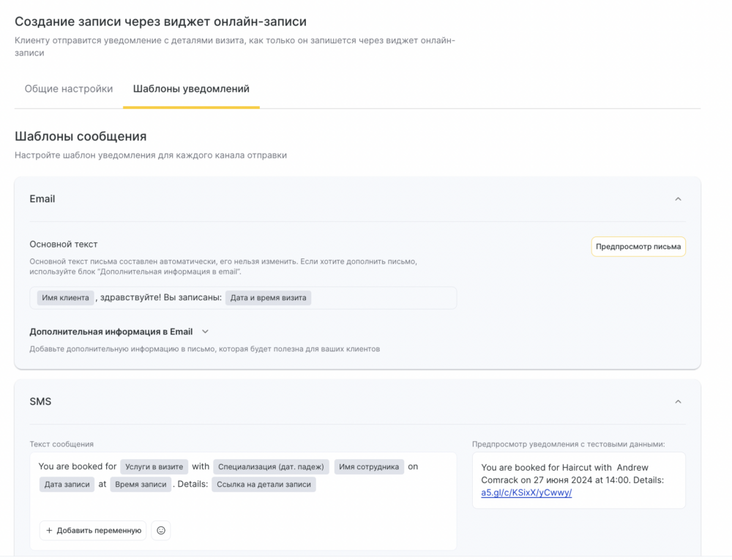This screenshot has height=560, width=732.
Task: Switch to Общие настройки tab
Action: coord(69,89)
